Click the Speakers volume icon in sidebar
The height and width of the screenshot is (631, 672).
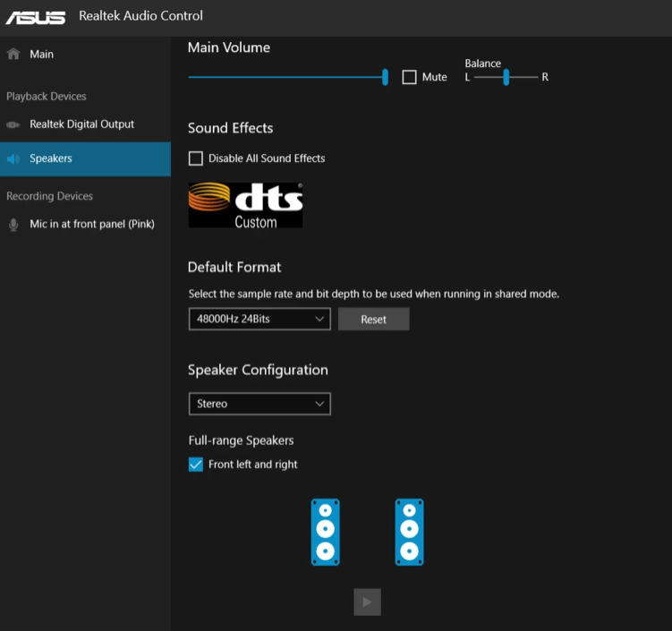click(x=13, y=159)
